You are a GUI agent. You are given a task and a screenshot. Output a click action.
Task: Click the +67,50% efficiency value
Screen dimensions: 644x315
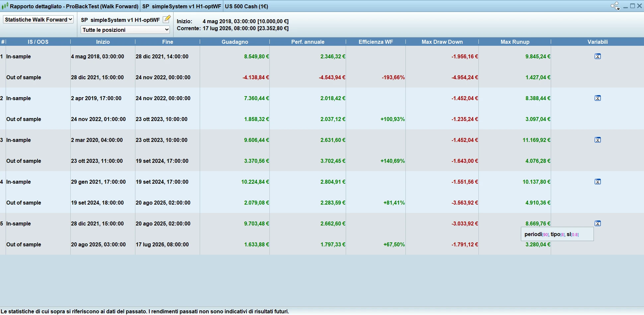(394, 244)
